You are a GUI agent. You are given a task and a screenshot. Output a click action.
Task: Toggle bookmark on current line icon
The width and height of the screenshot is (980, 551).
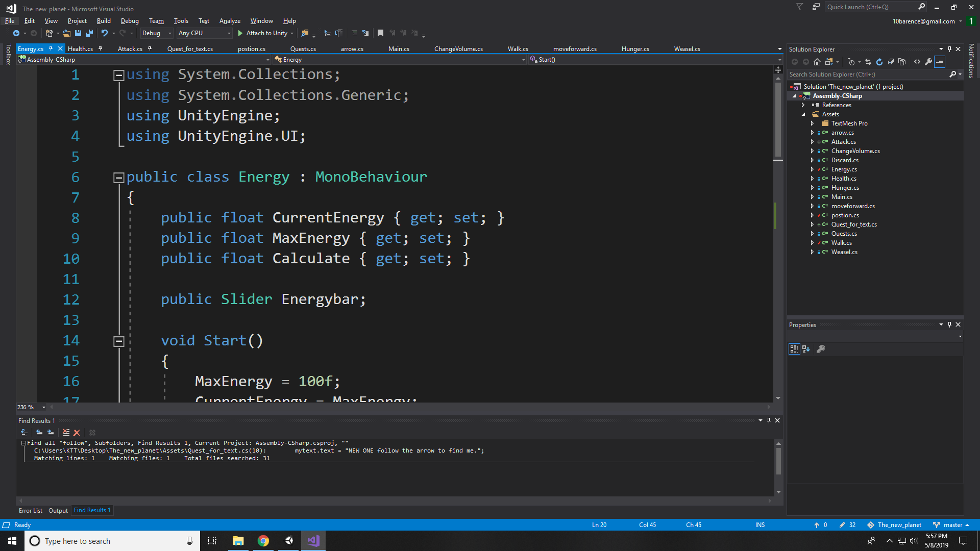(x=380, y=33)
